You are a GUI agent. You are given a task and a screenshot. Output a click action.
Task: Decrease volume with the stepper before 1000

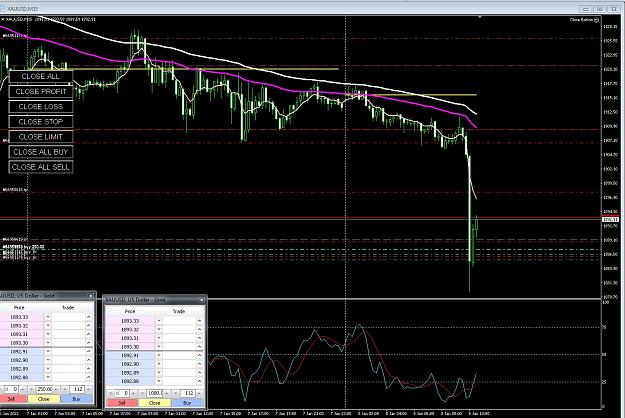coord(142,393)
